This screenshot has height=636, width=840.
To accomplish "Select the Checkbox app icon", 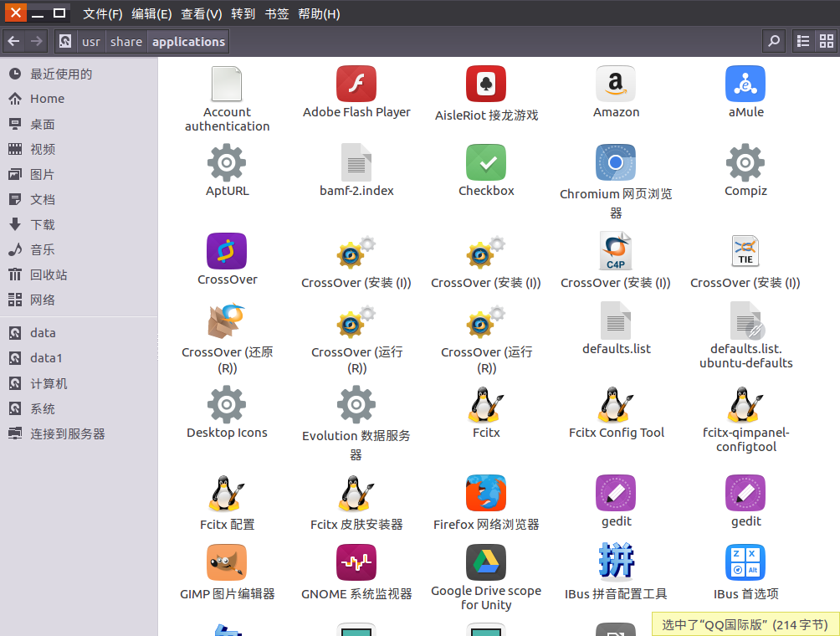I will (x=486, y=162).
